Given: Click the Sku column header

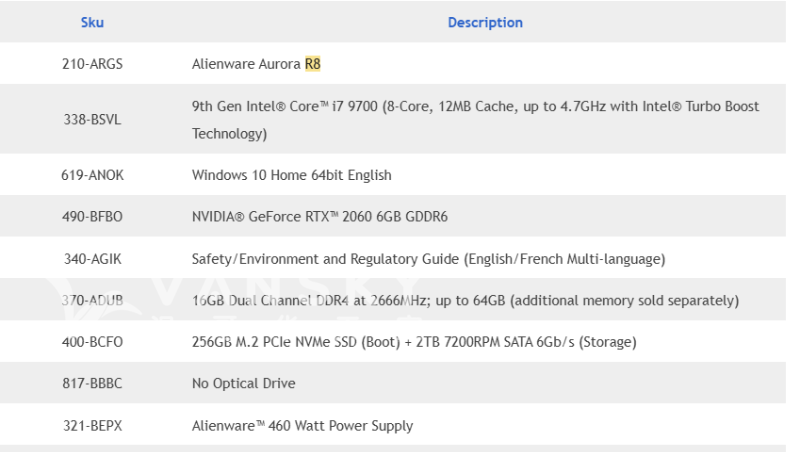Looking at the screenshot, I should (92, 22).
